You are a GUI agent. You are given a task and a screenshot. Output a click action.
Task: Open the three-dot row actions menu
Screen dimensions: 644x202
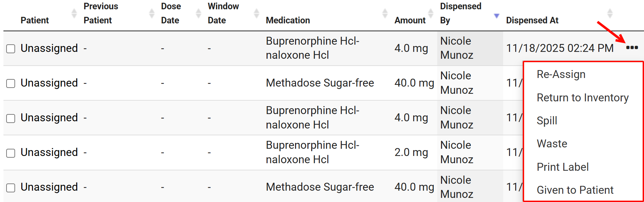pyautogui.click(x=632, y=48)
